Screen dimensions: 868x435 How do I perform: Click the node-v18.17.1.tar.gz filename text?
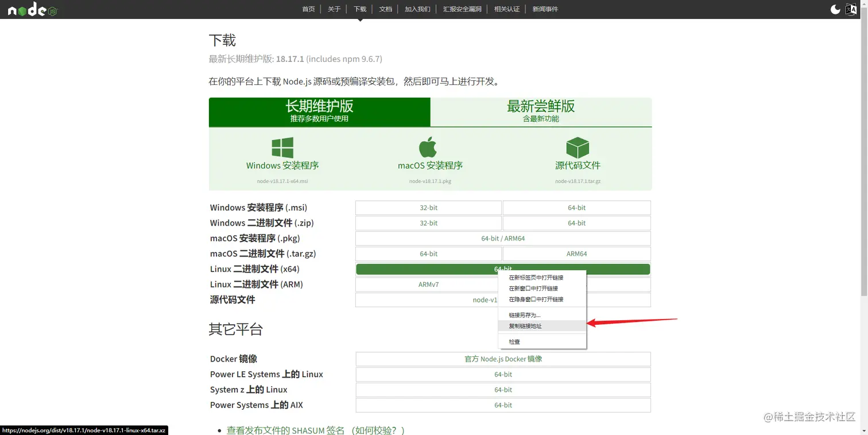[x=578, y=181]
